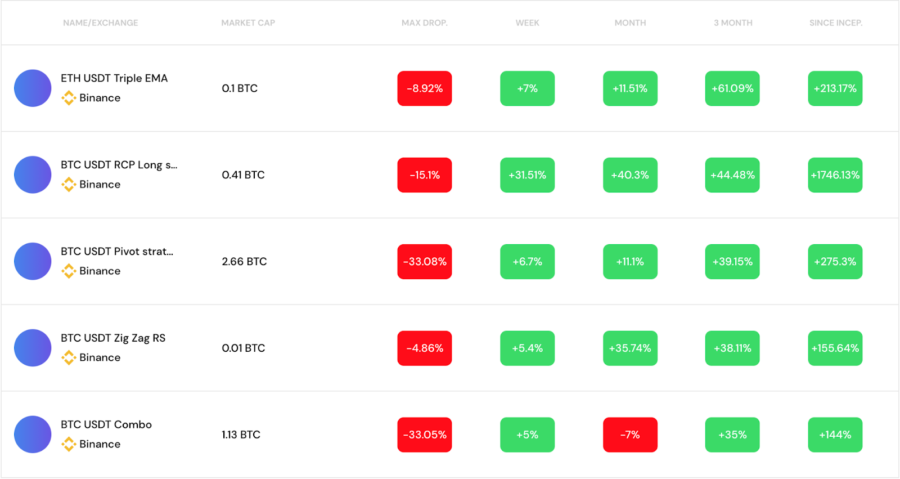Open the ETH USDT Triple EMA strategy name
900x479 pixels.
(114, 79)
